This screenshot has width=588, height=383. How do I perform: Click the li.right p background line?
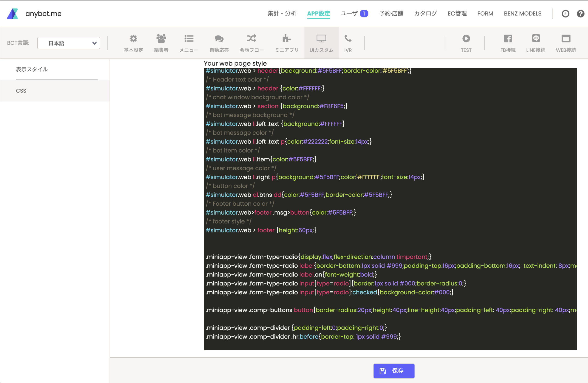315,177
